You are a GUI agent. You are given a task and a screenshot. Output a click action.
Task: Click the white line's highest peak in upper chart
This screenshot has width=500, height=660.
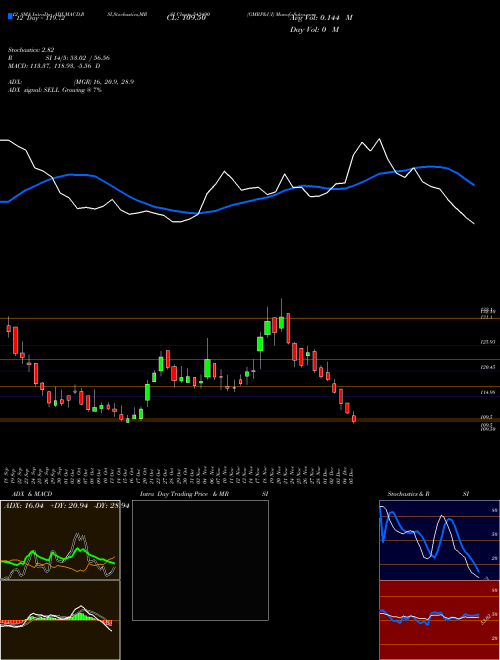(380, 139)
